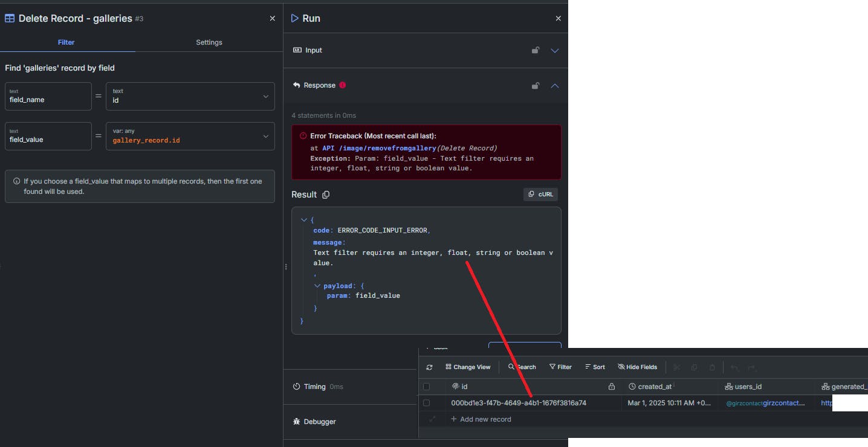Click Add new record
868x447 pixels.
tap(481, 419)
